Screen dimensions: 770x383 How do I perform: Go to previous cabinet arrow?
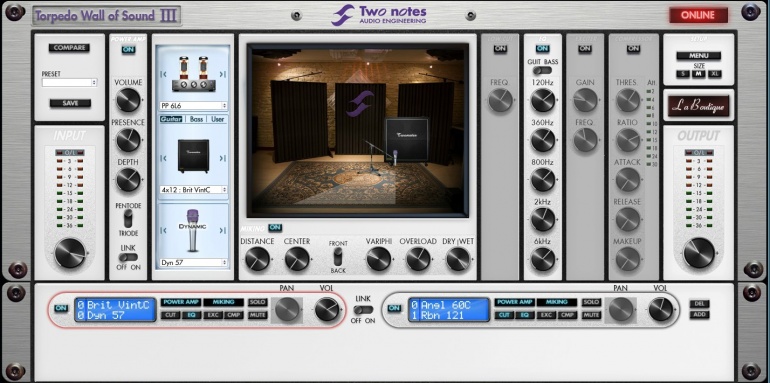(x=164, y=158)
